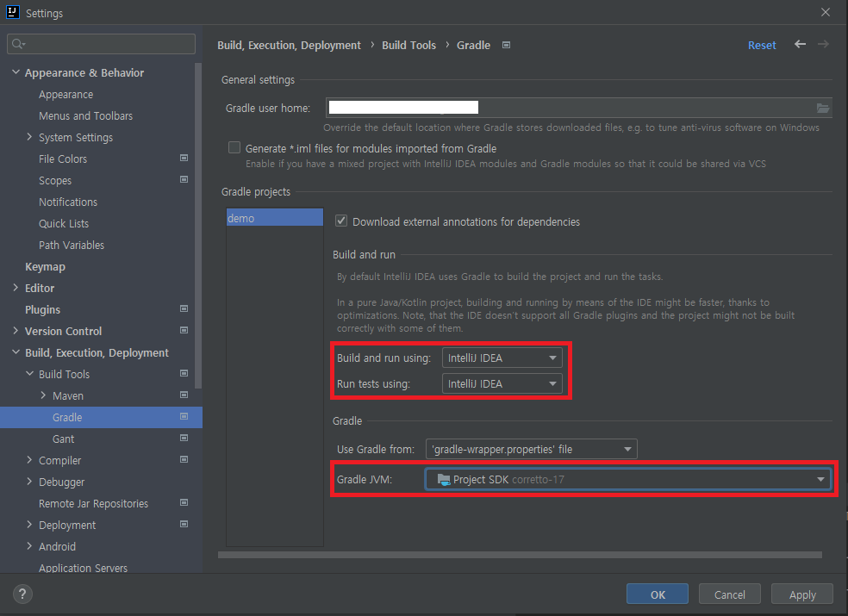Open Notifications settings
Viewport: 848px width, 616px height.
coord(68,202)
